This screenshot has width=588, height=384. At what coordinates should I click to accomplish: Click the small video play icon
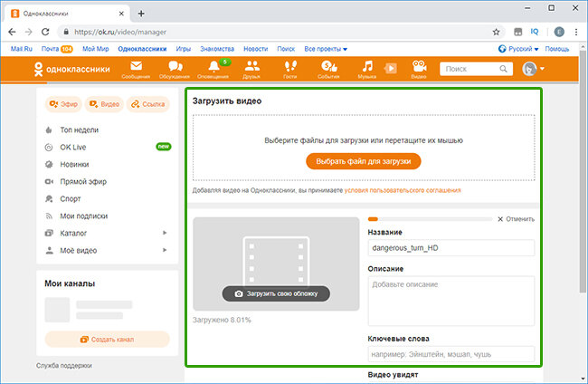click(391, 68)
